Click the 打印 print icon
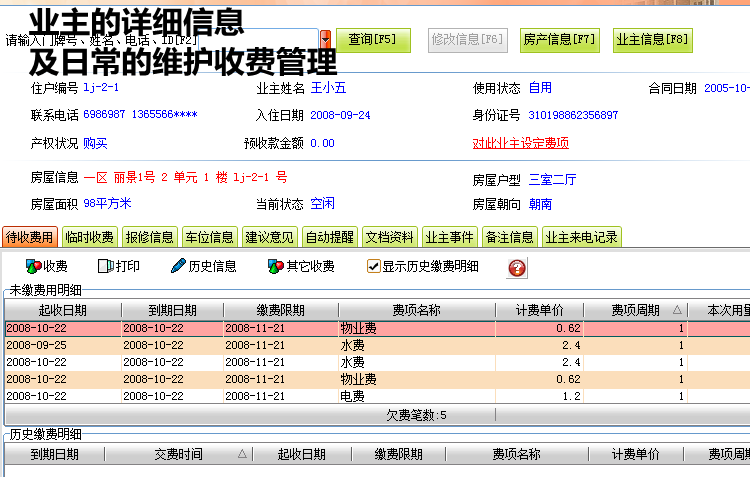750x477 pixels. pyautogui.click(x=105, y=266)
